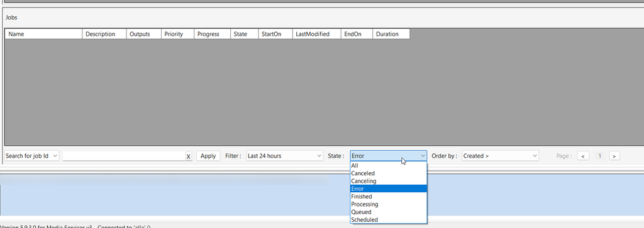Select 'All' in State list
This screenshot has height=228, width=644.
coord(389,166)
